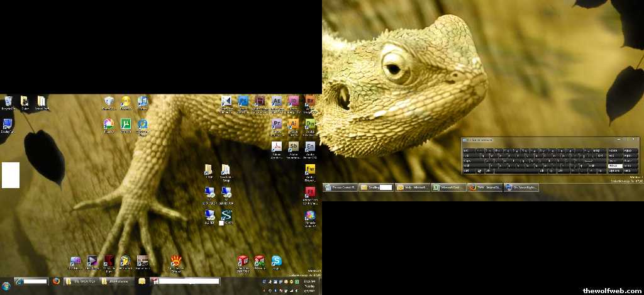This screenshot has width=644, height=295.
Task: Open the Adobe Photoshop desktop shortcut
Action: [243, 101]
